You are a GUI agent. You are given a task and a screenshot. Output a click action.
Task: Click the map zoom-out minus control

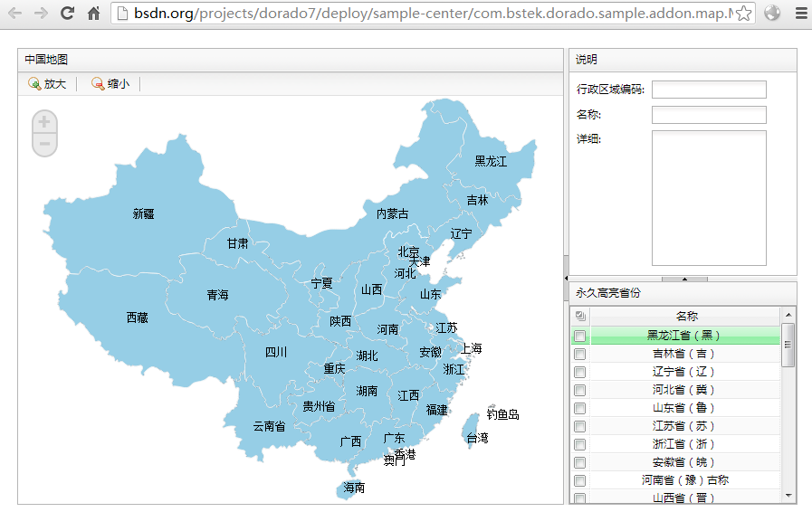44,144
